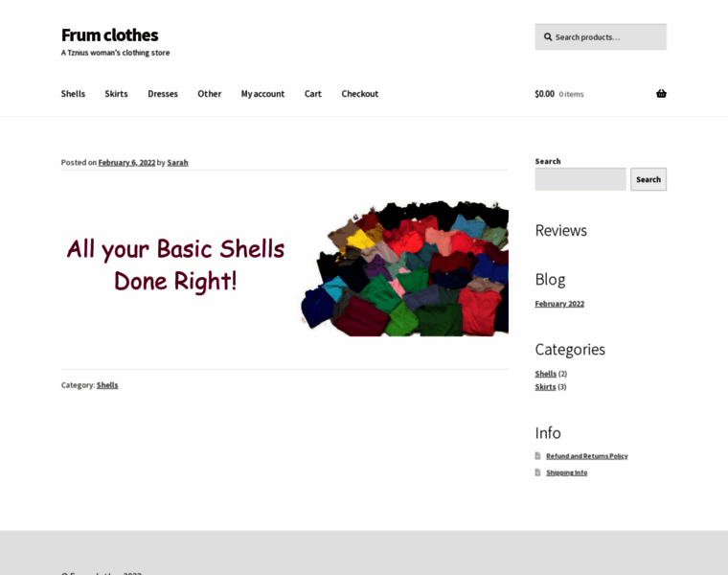Click the magnifier icon in product search
Image resolution: width=728 pixels, height=575 pixels.
pos(548,37)
